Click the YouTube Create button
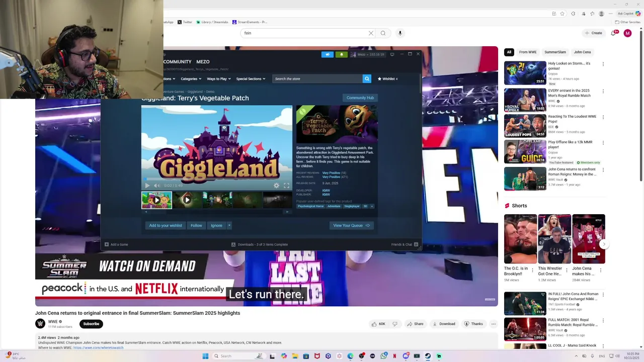The height and width of the screenshot is (362, 644). click(593, 33)
